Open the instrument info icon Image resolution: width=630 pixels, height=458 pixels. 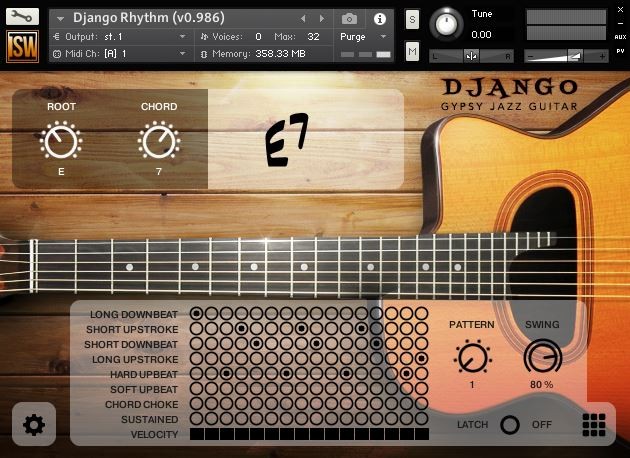point(380,18)
